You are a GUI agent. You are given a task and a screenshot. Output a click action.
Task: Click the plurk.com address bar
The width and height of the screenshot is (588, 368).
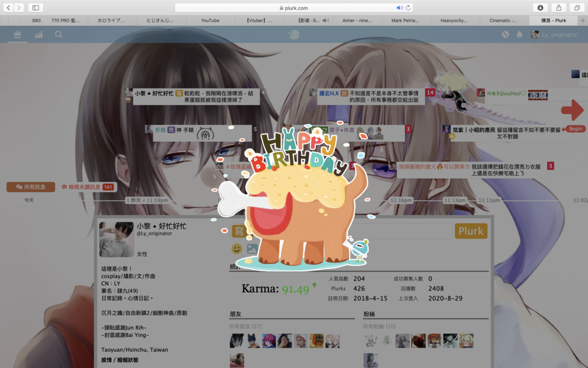tap(293, 8)
